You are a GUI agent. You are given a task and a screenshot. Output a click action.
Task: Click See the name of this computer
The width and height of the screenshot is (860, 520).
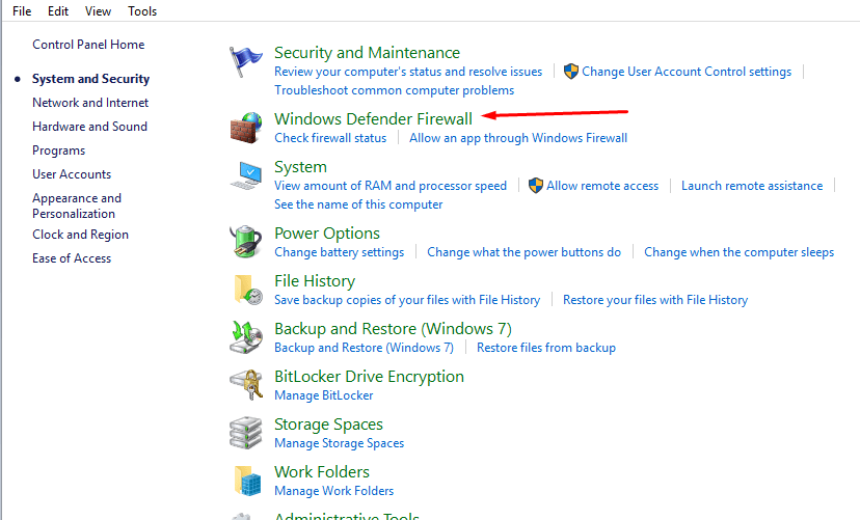pos(358,205)
